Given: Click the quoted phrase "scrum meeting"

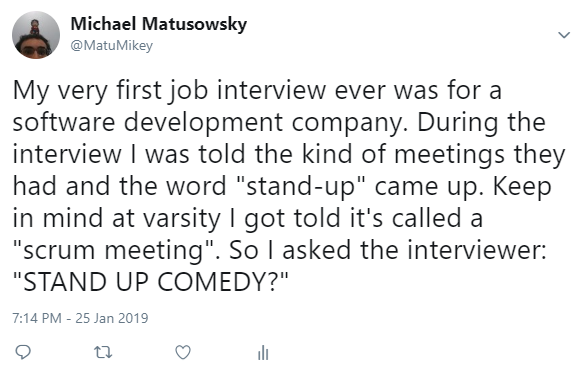Looking at the screenshot, I should (x=113, y=250).
